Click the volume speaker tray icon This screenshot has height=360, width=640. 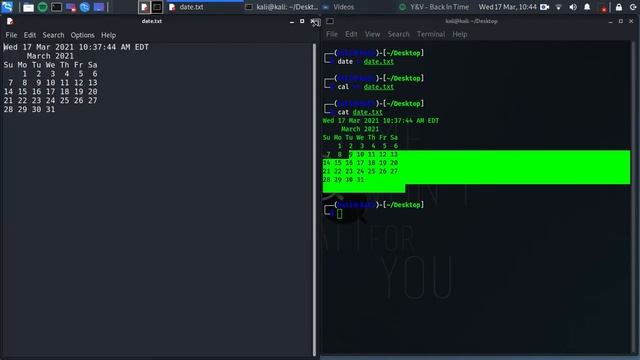pos(573,7)
